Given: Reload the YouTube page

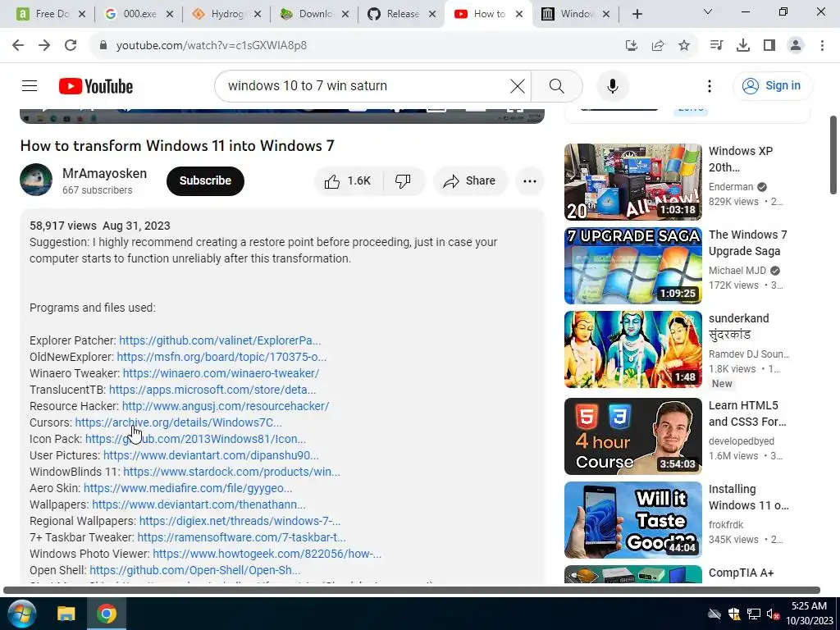Looking at the screenshot, I should (x=71, y=45).
